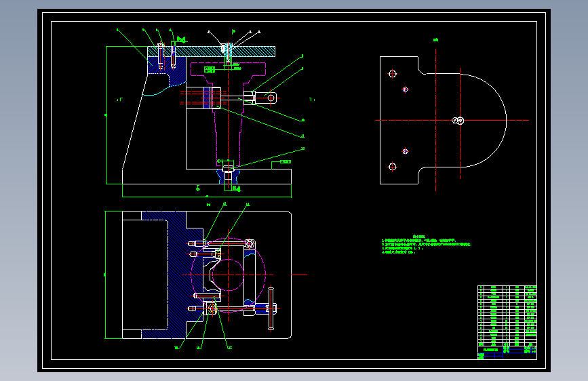This screenshot has height=381, width=588.
Task: Select the bottom-left bolt hole on the D-shaped plate
Action: click(393, 167)
